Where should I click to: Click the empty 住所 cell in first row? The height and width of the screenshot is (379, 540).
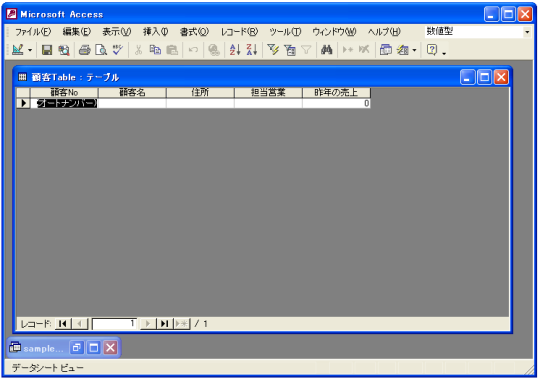(x=200, y=103)
